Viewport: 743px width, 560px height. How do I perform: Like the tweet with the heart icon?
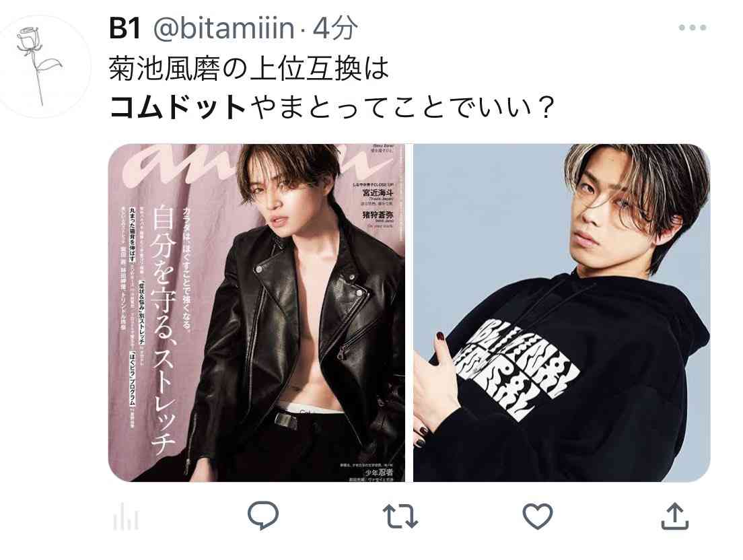(x=537, y=516)
